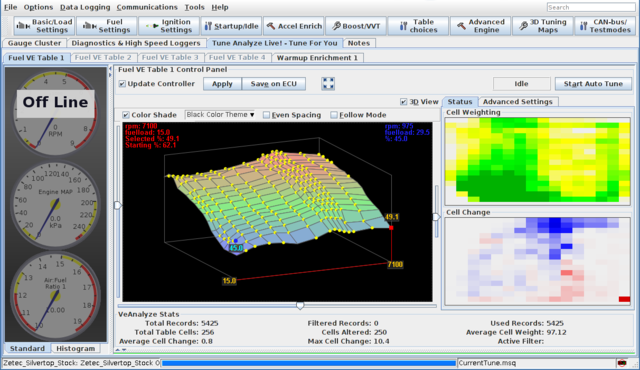
Task: Open Basic/Load Settings toolbar icon
Action: 44,26
